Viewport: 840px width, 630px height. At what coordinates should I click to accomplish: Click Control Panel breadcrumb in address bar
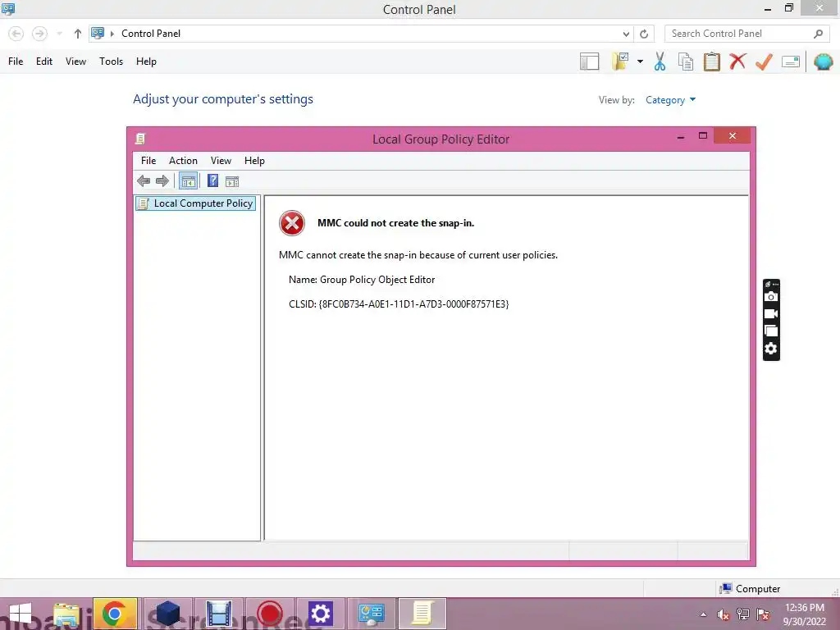(151, 34)
